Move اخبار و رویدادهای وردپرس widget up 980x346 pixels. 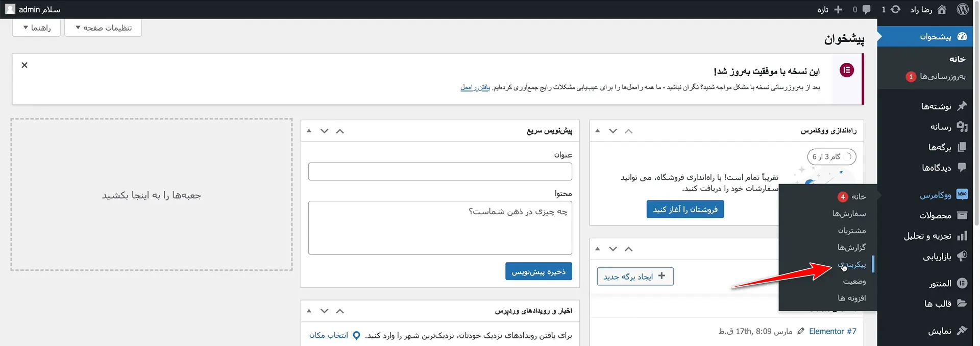[x=340, y=311]
